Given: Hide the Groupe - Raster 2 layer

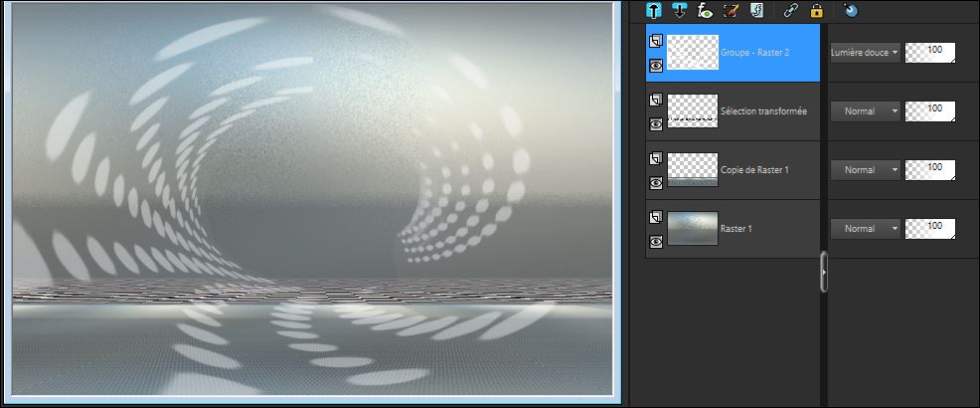Looking at the screenshot, I should [656, 65].
